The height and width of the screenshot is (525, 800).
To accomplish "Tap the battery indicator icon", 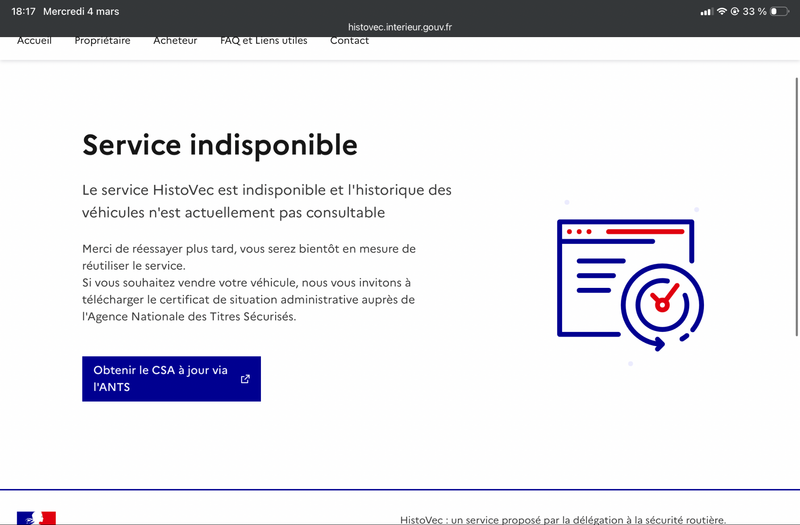I will (x=780, y=11).
